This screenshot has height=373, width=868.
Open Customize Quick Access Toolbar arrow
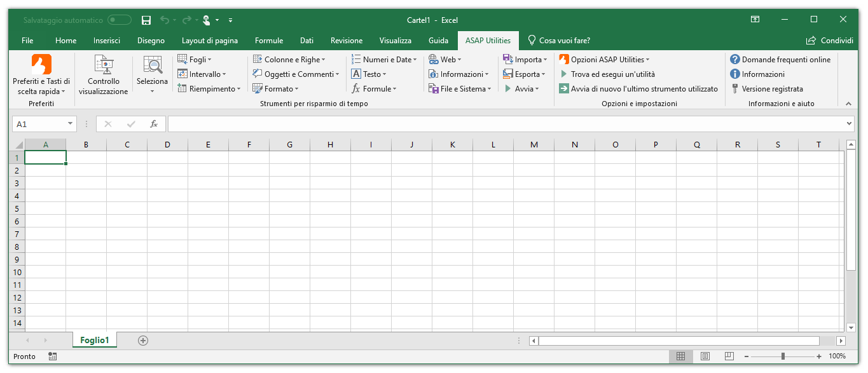click(x=230, y=20)
